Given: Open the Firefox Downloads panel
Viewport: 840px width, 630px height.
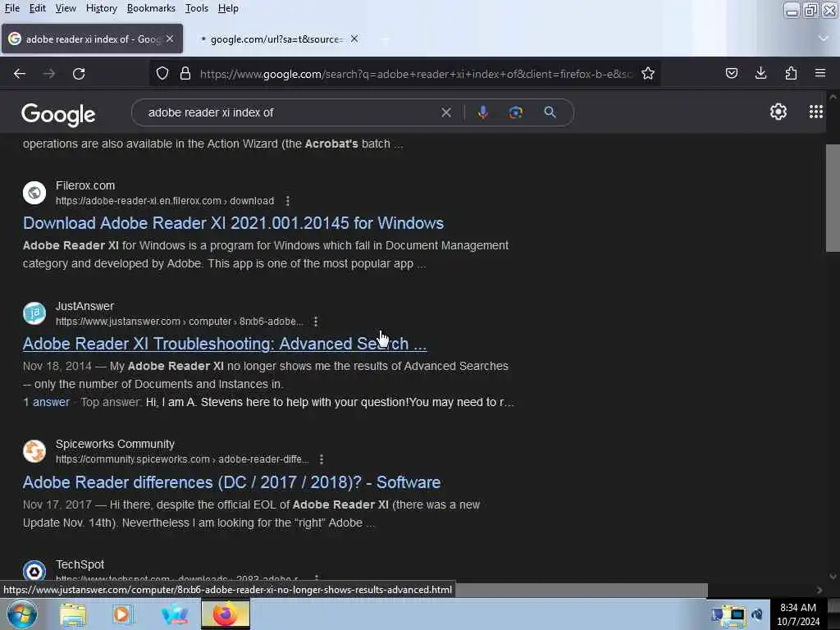Looking at the screenshot, I should [760, 73].
